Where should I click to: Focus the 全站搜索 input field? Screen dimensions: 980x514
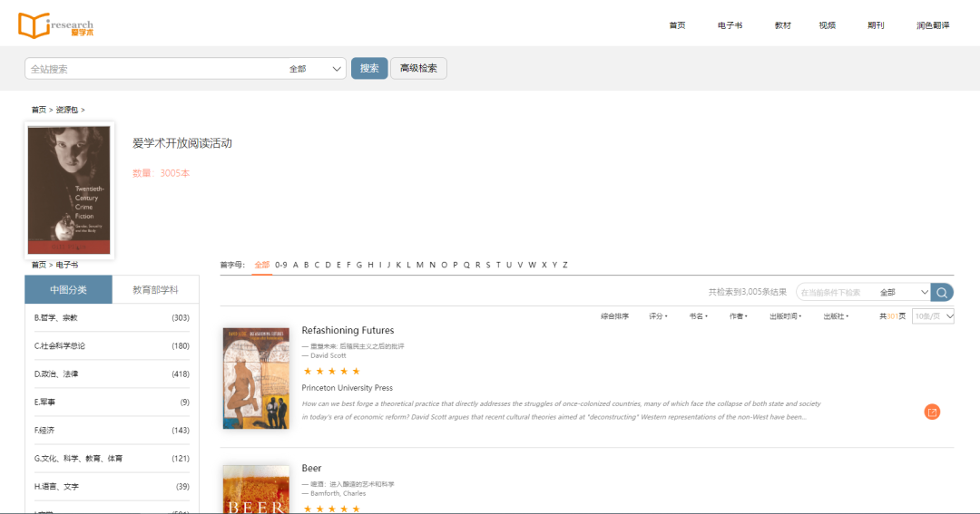coord(154,69)
